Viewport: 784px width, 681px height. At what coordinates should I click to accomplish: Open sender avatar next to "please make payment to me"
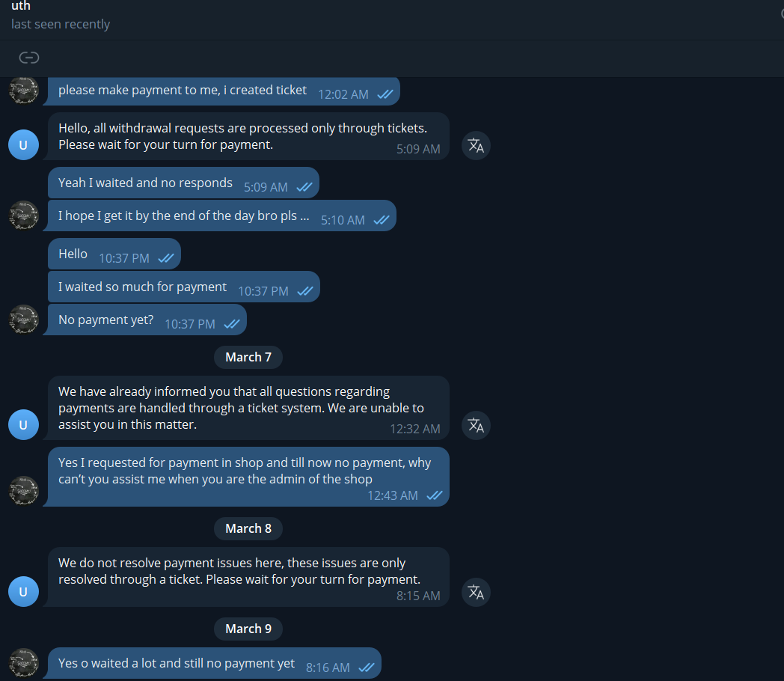point(23,91)
